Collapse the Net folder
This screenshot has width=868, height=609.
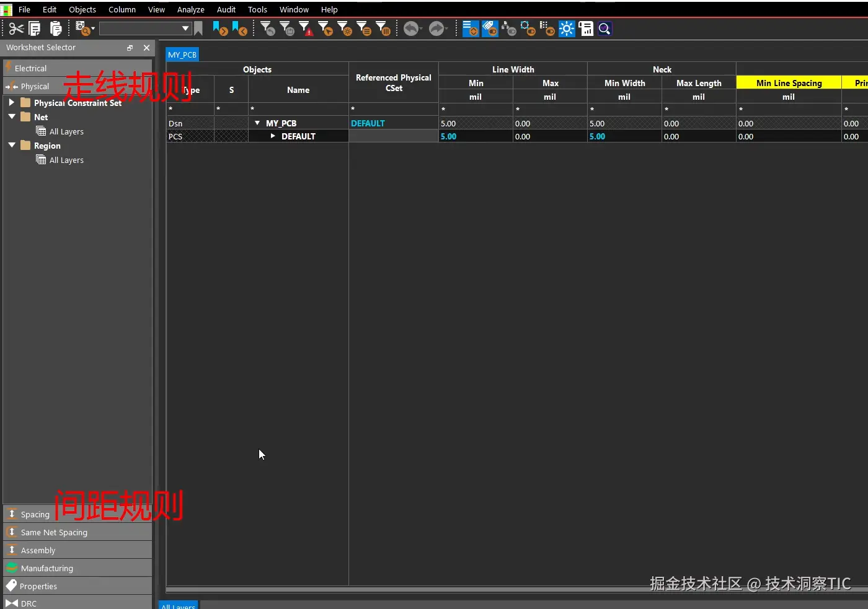tap(11, 116)
